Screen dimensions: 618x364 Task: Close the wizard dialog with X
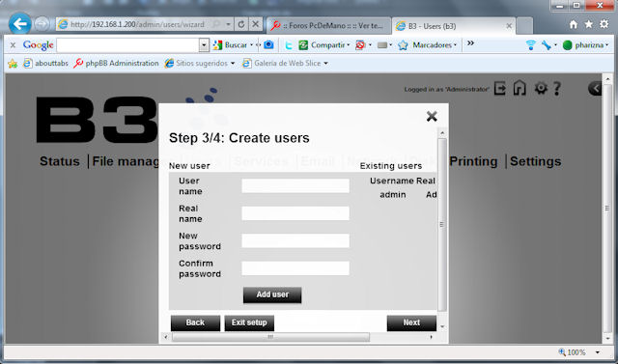[432, 116]
